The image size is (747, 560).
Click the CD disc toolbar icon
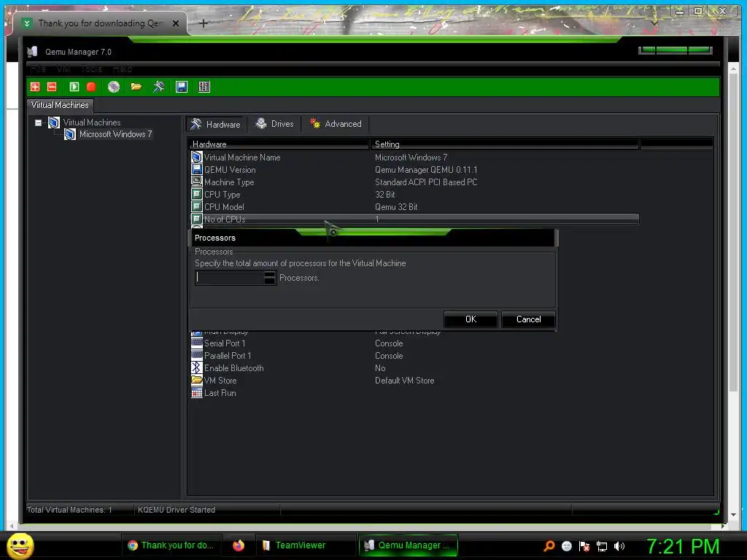click(x=113, y=87)
